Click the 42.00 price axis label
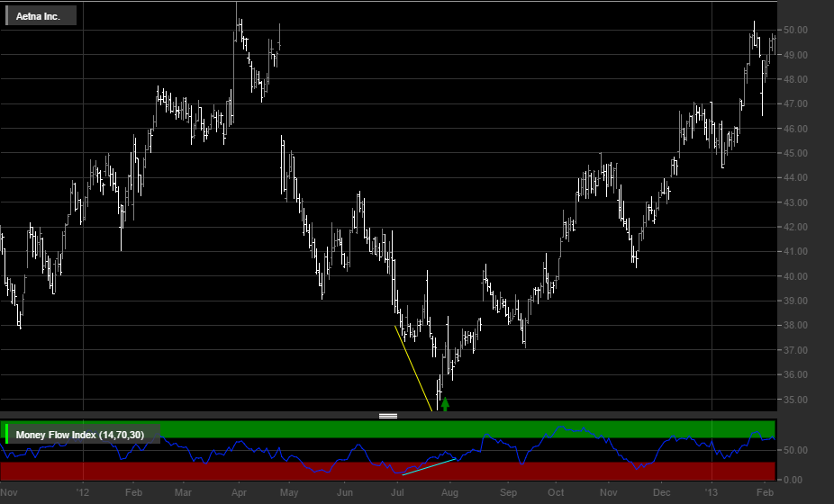 tap(795, 227)
